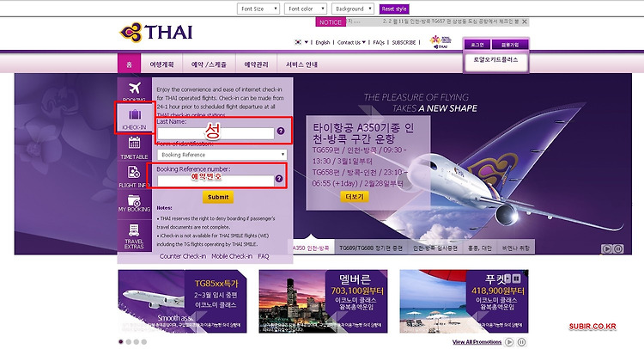This screenshot has width=644, height=349.
Task: Switch language to English
Action: click(322, 42)
